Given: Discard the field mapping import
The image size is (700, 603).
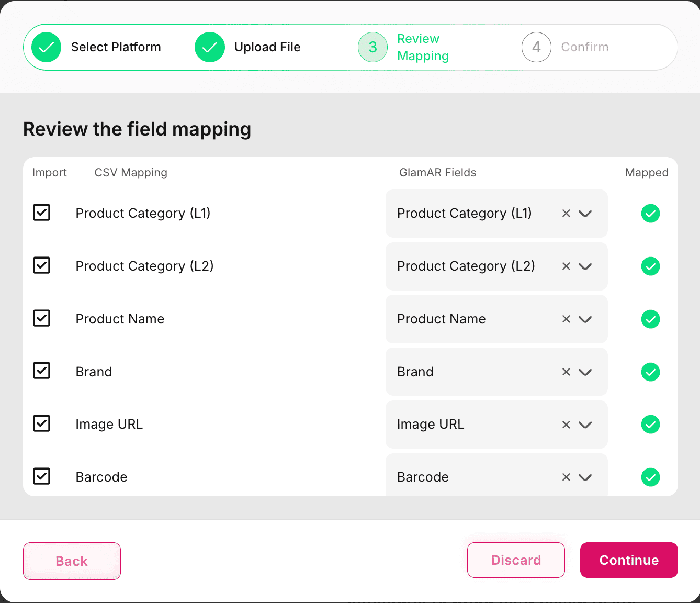Looking at the screenshot, I should pyautogui.click(x=516, y=560).
